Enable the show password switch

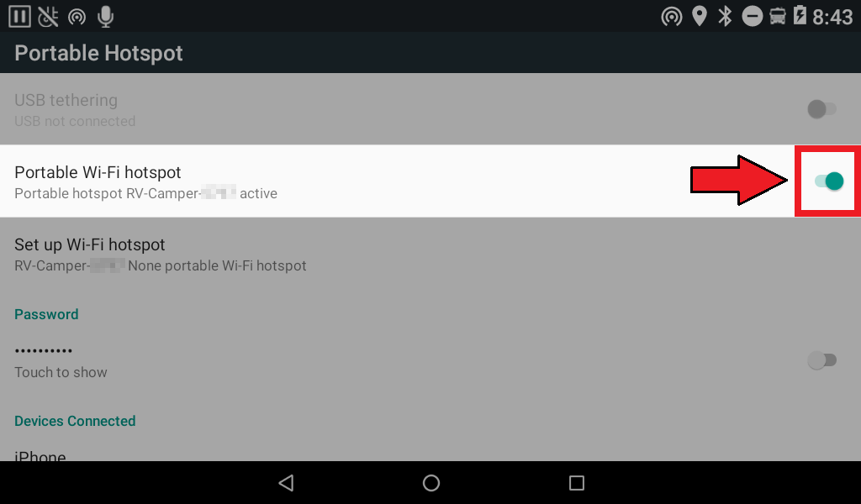pos(821,360)
